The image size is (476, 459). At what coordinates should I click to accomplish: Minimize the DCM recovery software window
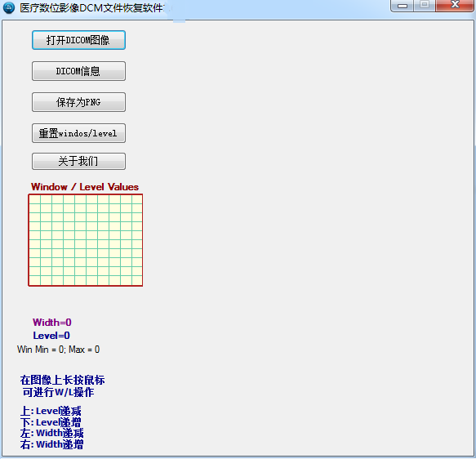pos(402,6)
